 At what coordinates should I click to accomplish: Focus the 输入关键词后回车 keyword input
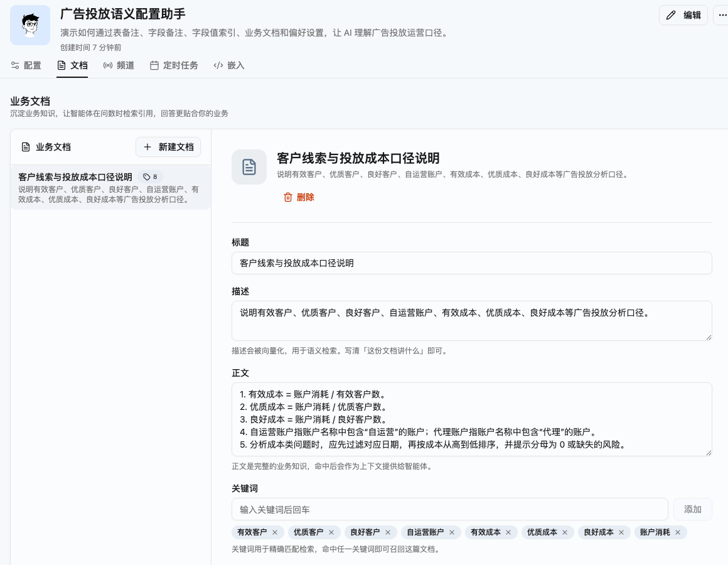pos(449,510)
